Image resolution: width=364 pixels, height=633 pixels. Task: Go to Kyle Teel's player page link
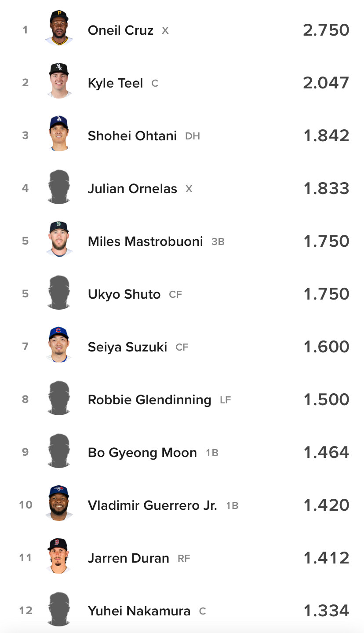(x=115, y=83)
